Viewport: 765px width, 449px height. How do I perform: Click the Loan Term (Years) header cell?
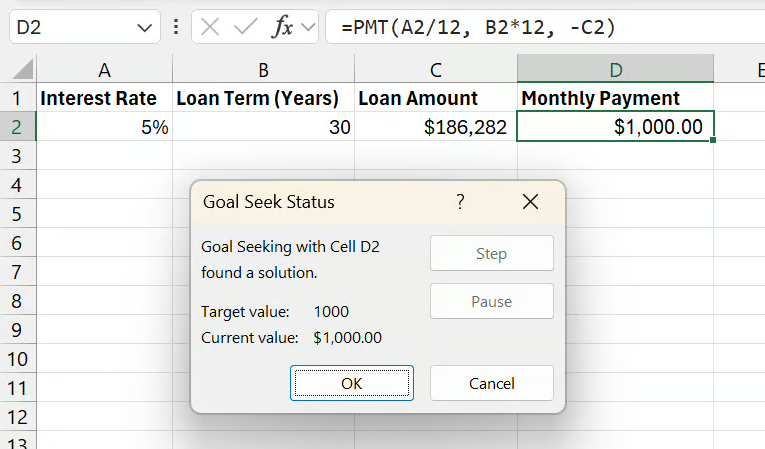click(x=263, y=98)
